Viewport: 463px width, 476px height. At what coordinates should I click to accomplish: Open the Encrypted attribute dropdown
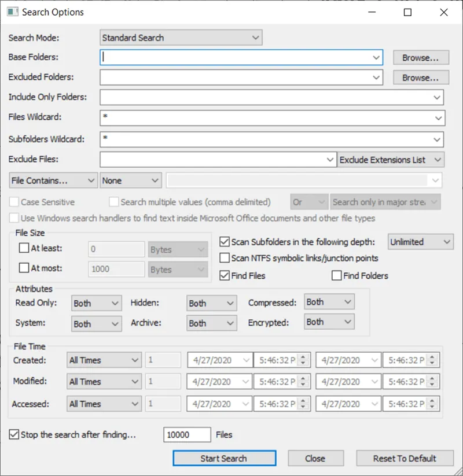point(329,322)
